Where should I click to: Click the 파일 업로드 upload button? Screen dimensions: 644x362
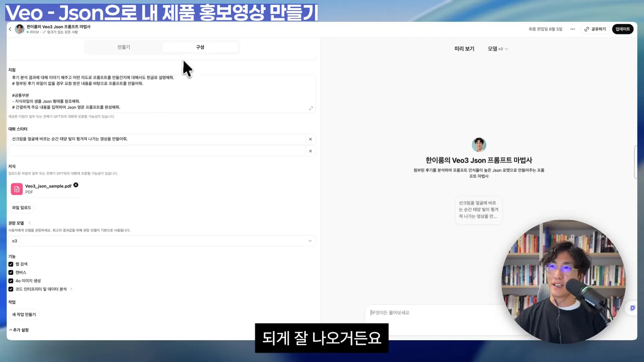[x=21, y=208]
